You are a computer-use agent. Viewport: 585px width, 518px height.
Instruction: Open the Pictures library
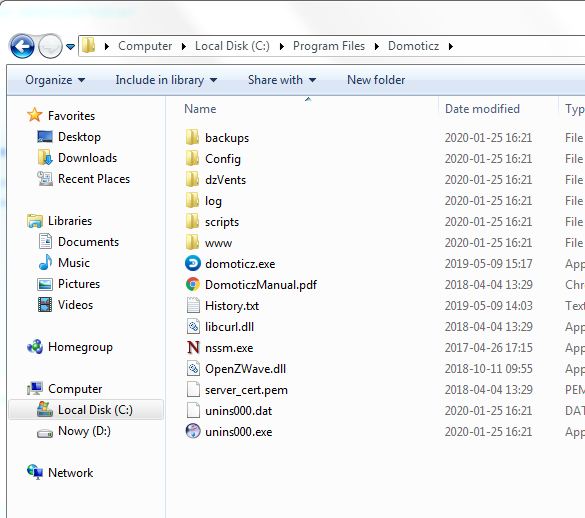pos(79,284)
